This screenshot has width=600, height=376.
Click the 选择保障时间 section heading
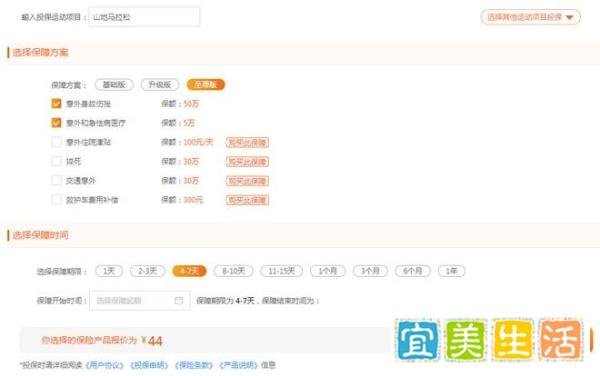41,235
